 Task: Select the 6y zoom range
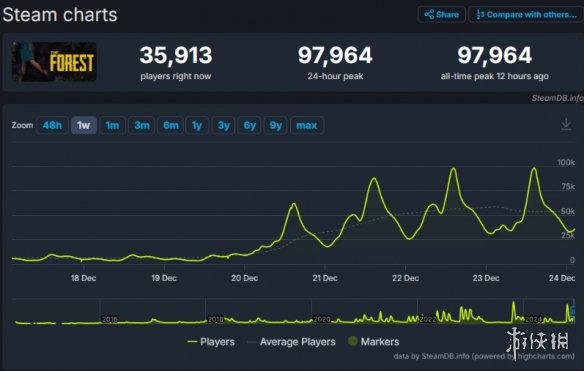pyautogui.click(x=250, y=125)
